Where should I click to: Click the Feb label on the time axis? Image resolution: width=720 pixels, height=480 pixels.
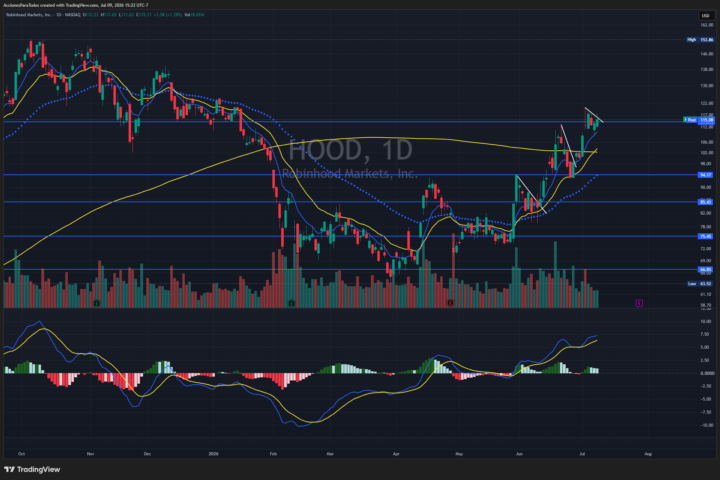[273, 454]
